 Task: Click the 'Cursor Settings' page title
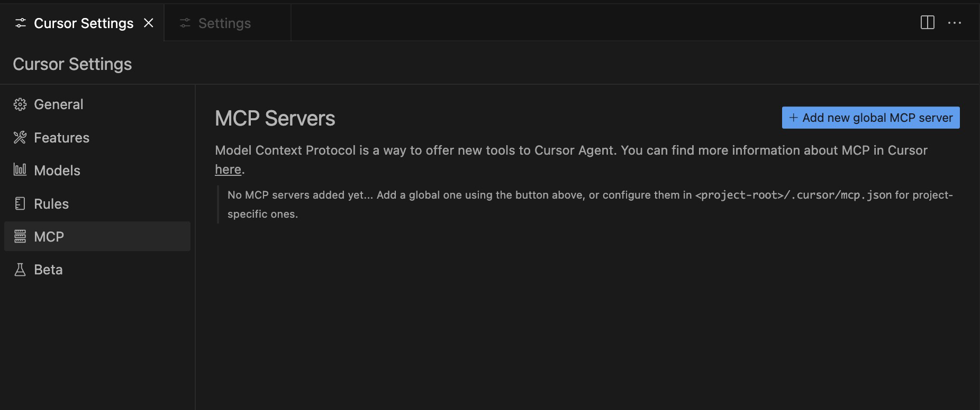[72, 64]
